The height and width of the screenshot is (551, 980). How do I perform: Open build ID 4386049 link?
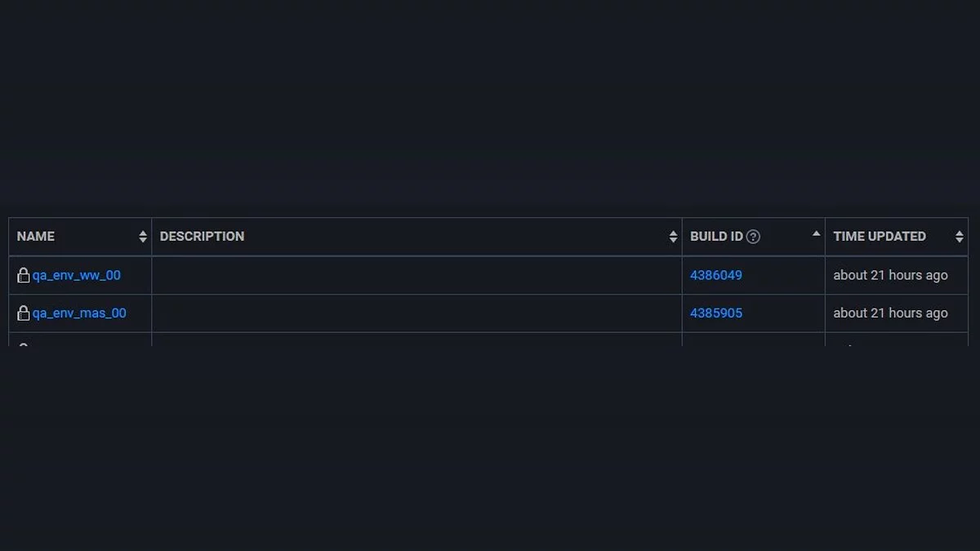[x=716, y=276]
